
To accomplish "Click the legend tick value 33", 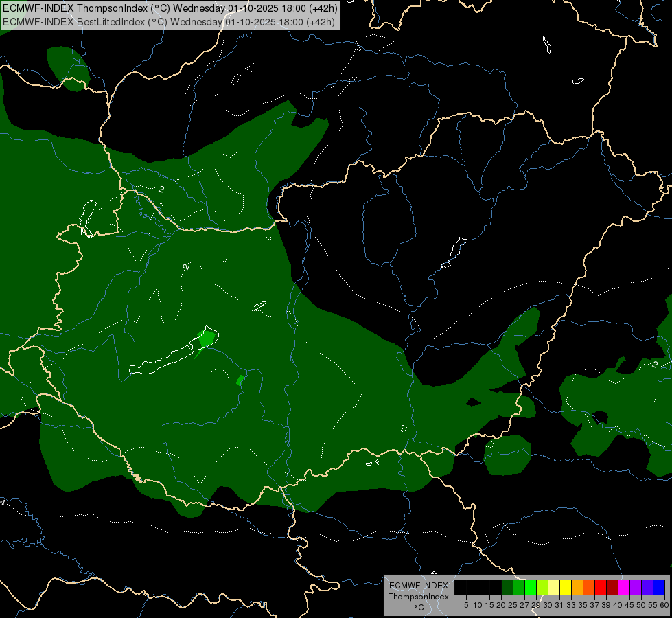I will click(x=571, y=605).
